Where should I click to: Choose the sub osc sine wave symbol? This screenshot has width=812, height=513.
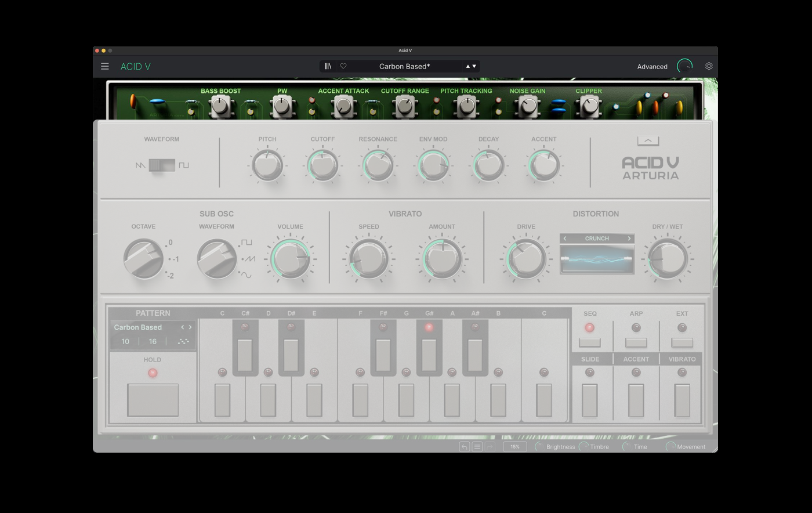246,275
